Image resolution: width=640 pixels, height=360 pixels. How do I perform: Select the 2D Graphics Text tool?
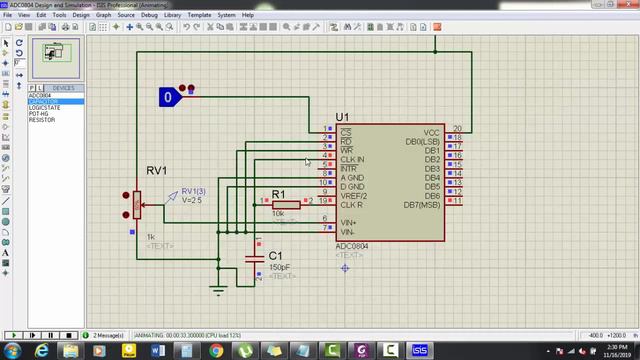pyautogui.click(x=6, y=253)
